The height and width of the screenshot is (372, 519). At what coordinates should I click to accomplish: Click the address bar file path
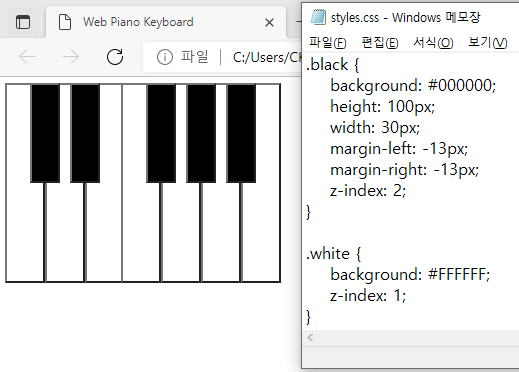click(267, 57)
